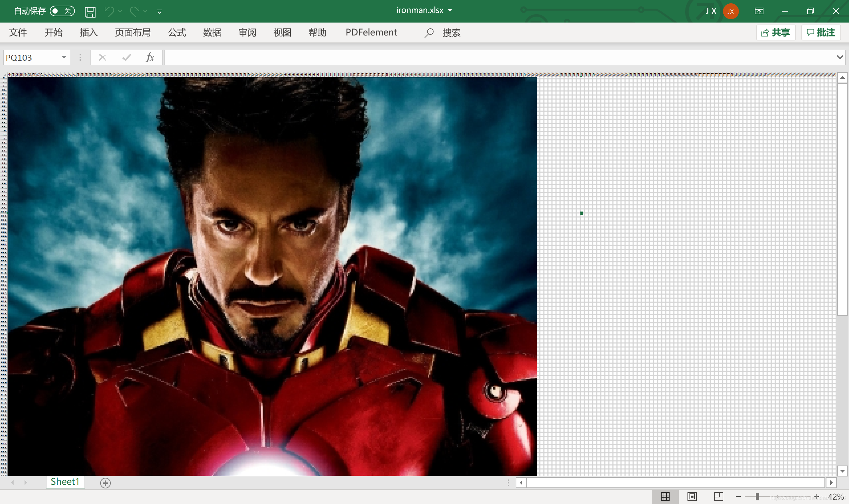
Task: Click the Redo arrow icon
Action: point(135,11)
